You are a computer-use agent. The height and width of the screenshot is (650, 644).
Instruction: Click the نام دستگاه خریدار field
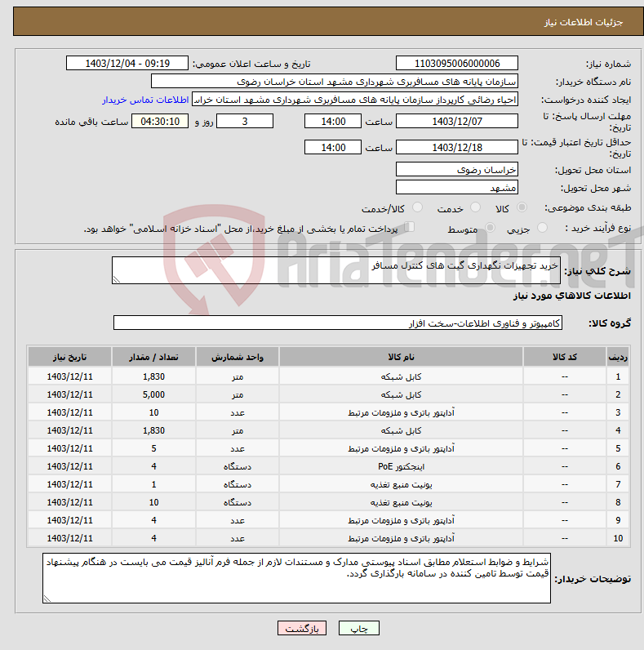tap(335, 82)
